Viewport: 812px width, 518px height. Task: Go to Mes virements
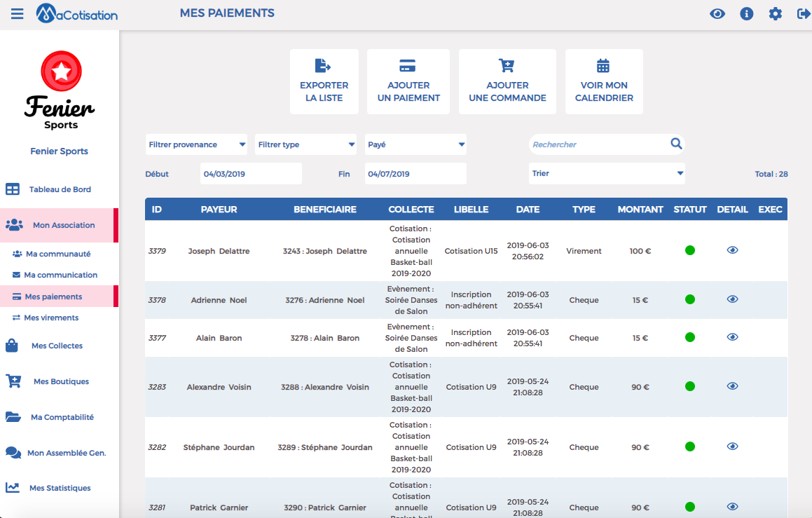point(51,318)
